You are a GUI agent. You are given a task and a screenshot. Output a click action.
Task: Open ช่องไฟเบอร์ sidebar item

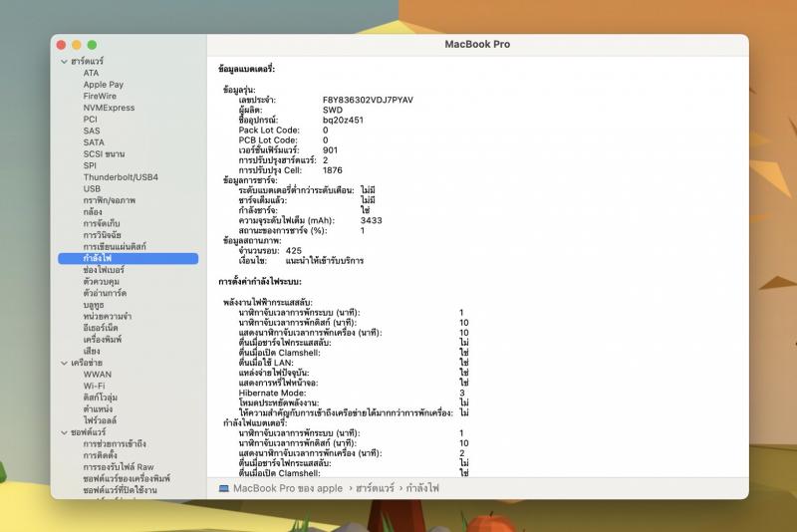104,270
